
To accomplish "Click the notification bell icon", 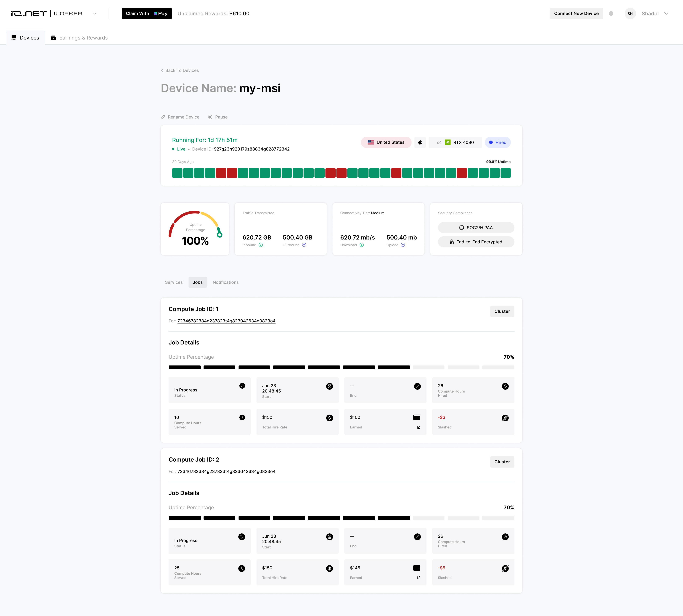I will click(x=611, y=14).
